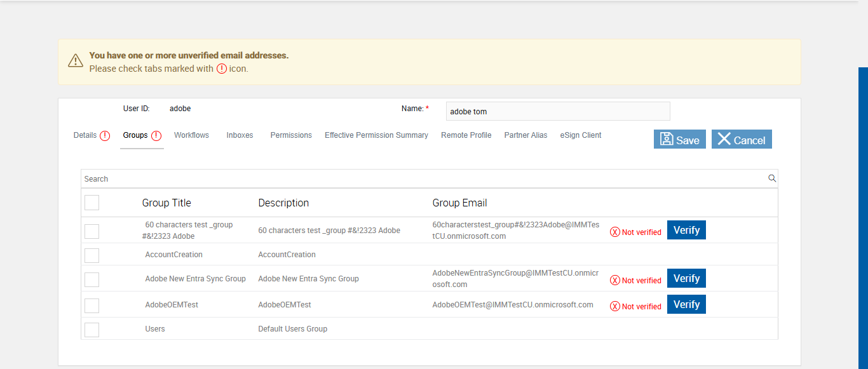
Task: Open the Workflows tab
Action: (x=191, y=135)
